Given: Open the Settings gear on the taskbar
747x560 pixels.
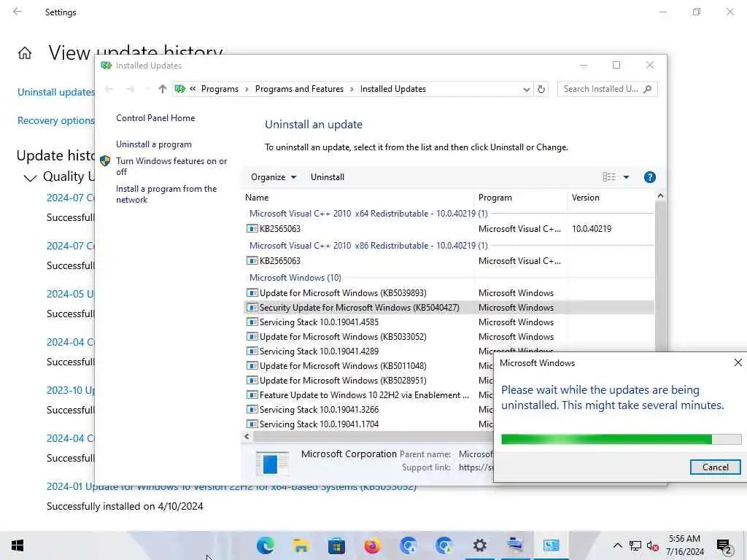Looking at the screenshot, I should pyautogui.click(x=480, y=545).
